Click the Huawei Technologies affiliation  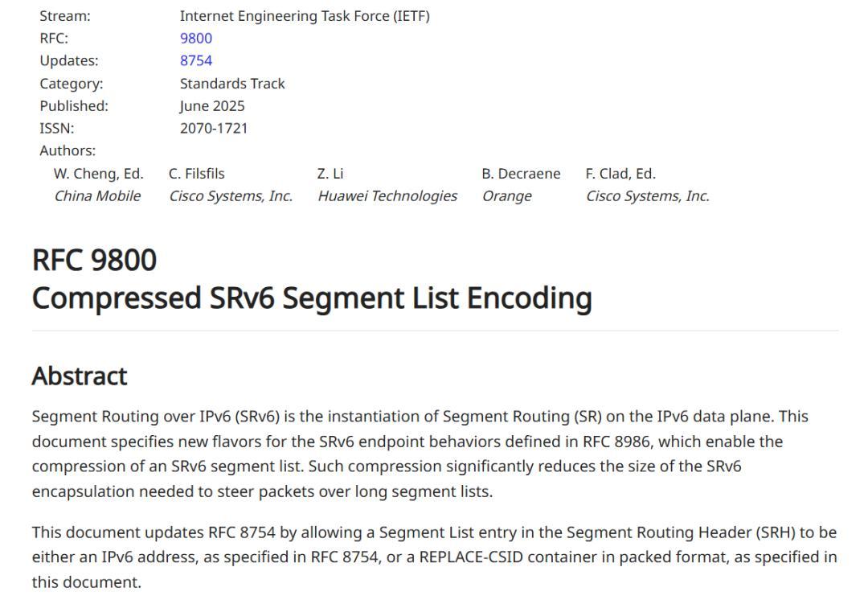[387, 195]
